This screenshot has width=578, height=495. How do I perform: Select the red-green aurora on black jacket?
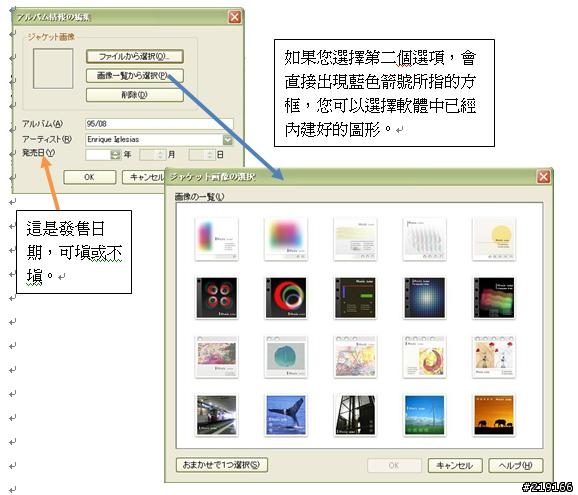tap(494, 298)
